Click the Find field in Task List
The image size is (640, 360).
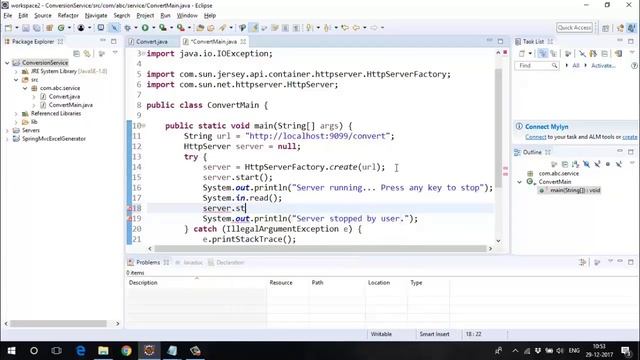pyautogui.click(x=536, y=66)
